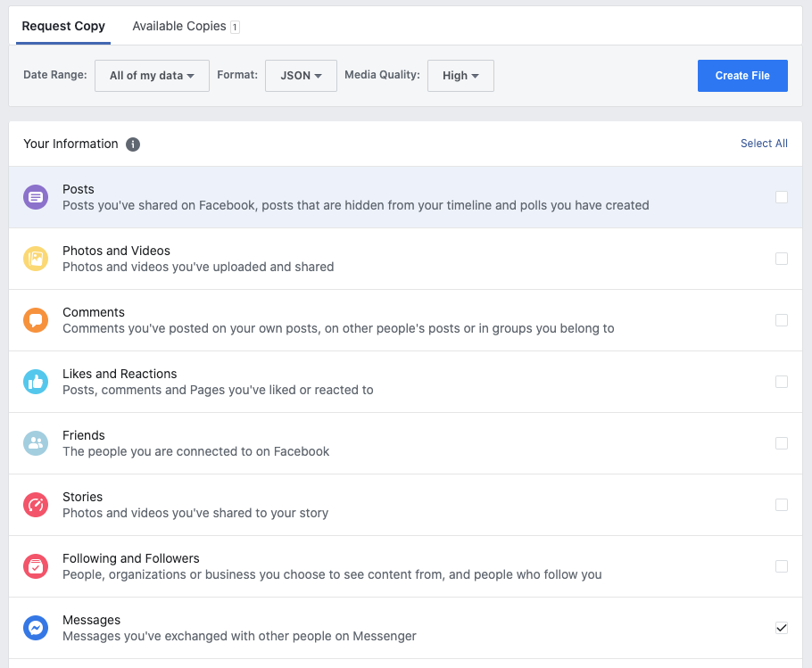The image size is (812, 668).
Task: Enable the Following and Followers checkbox
Action: click(x=782, y=566)
